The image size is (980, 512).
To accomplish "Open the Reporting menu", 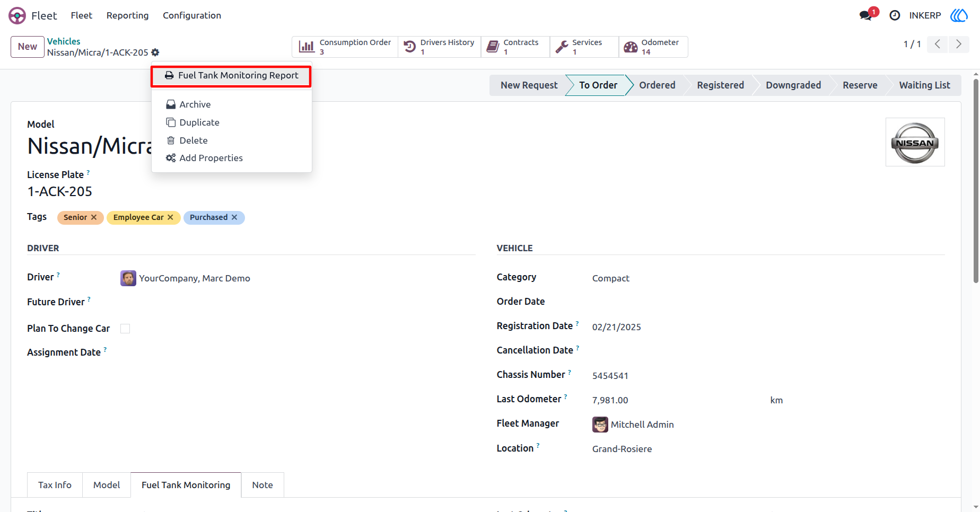I will pos(127,15).
